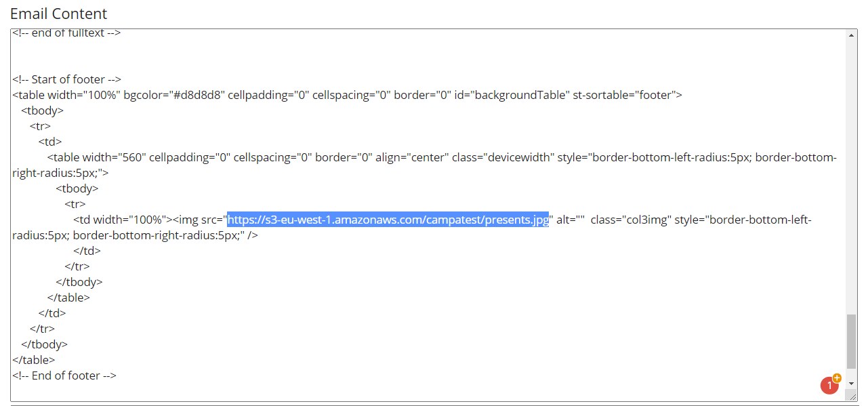Click the class="devicewidth" attribute text

[x=503, y=157]
